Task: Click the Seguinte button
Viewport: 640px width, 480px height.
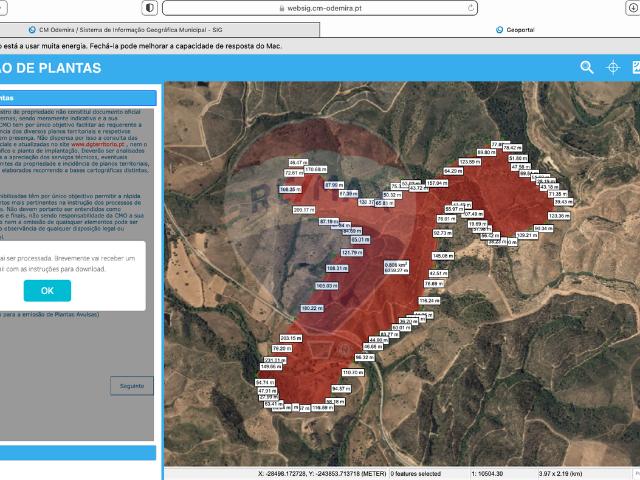Action: [x=132, y=385]
